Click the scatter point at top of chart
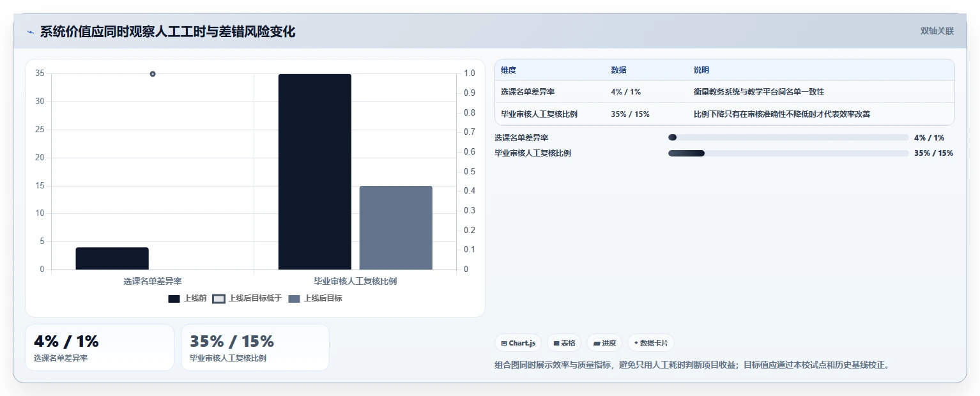Screen dimensions: 980x396 click(153, 74)
